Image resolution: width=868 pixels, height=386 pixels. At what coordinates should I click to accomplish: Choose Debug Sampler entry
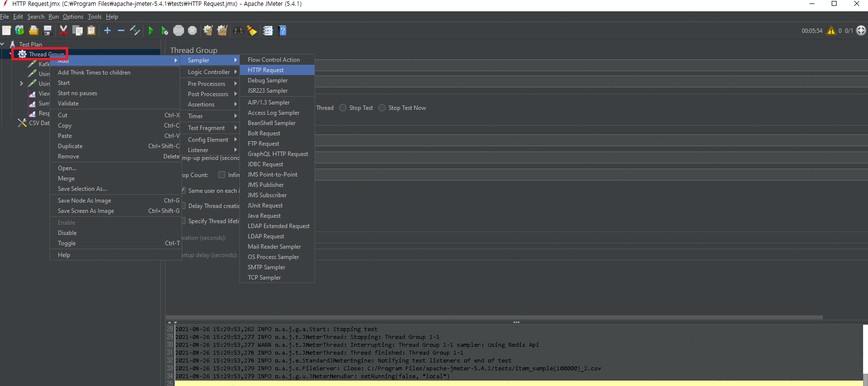tap(277, 80)
